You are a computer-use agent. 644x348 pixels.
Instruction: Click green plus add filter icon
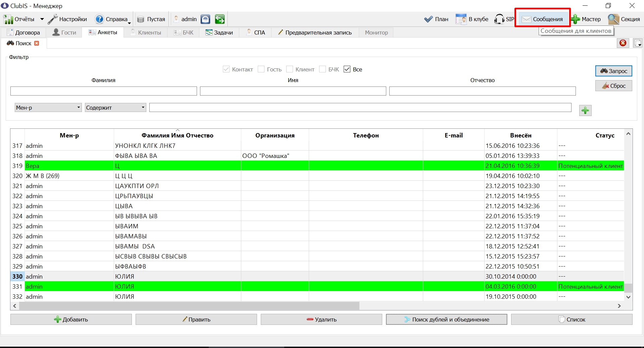pos(585,110)
